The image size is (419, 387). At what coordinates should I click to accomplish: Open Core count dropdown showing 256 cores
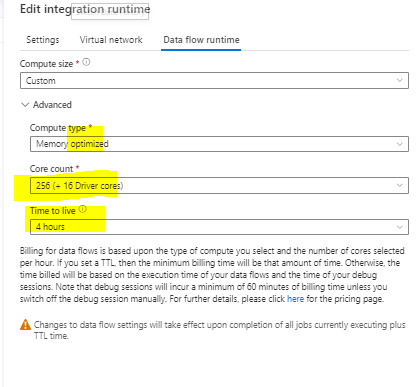pyautogui.click(x=219, y=185)
